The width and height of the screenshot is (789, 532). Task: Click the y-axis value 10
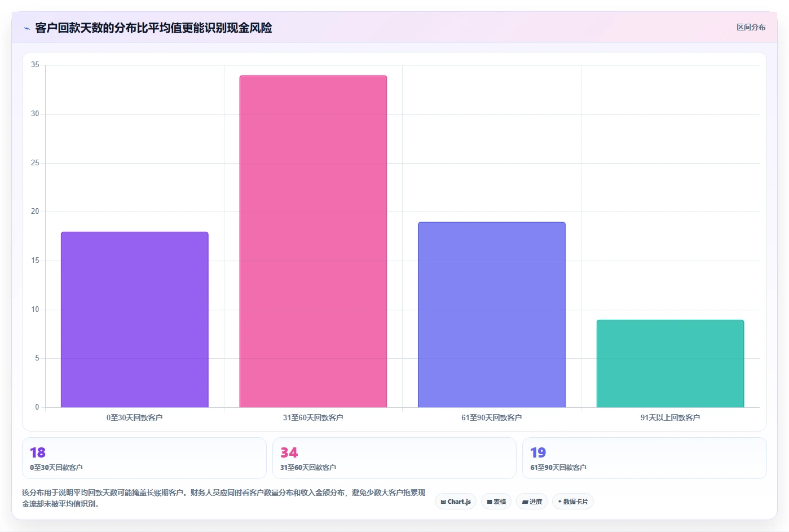click(x=35, y=310)
